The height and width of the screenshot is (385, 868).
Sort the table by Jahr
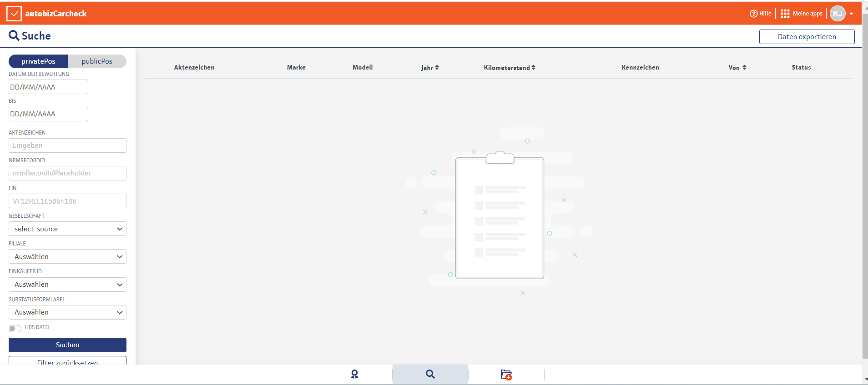[x=430, y=68]
